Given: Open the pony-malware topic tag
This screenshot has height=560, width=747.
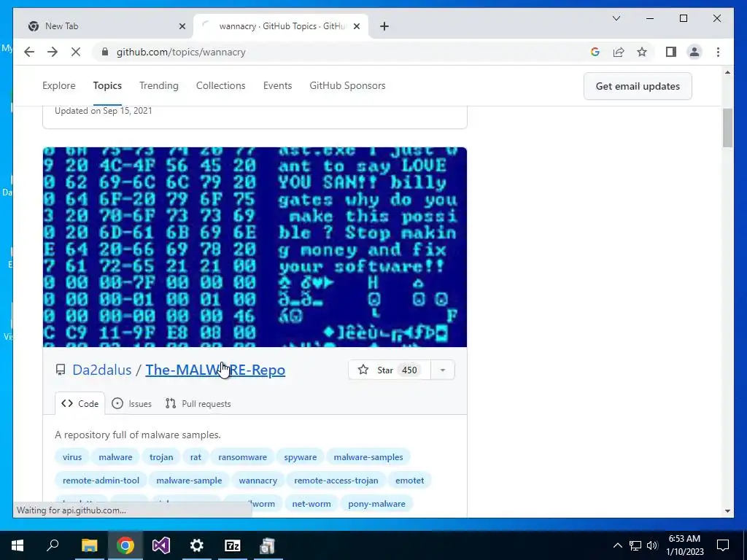Looking at the screenshot, I should 376,504.
